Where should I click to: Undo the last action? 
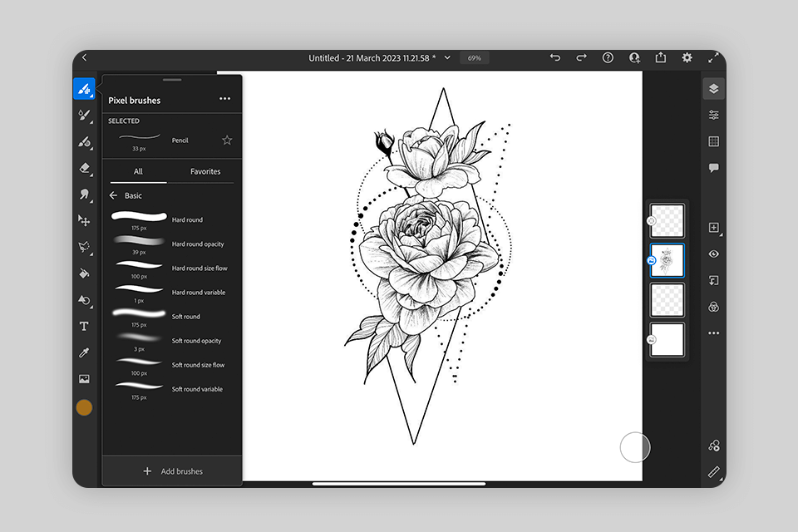[555, 57]
